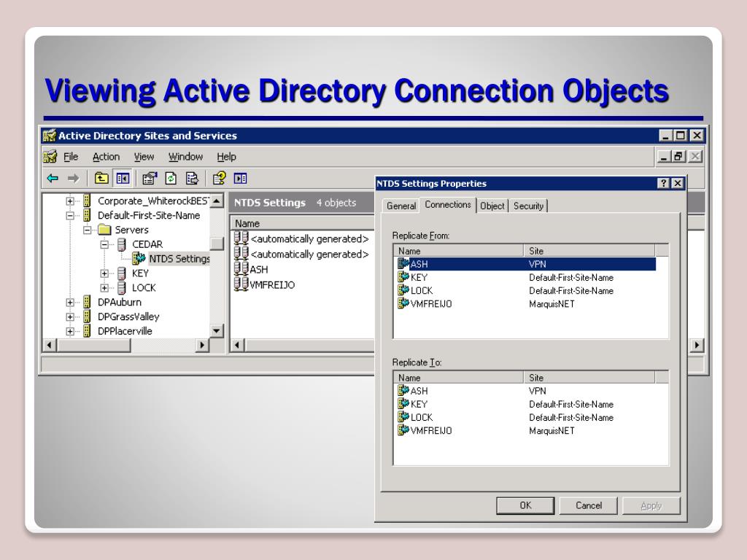This screenshot has width=747, height=560.
Task: Switch to the Security tab
Action: [x=528, y=206]
